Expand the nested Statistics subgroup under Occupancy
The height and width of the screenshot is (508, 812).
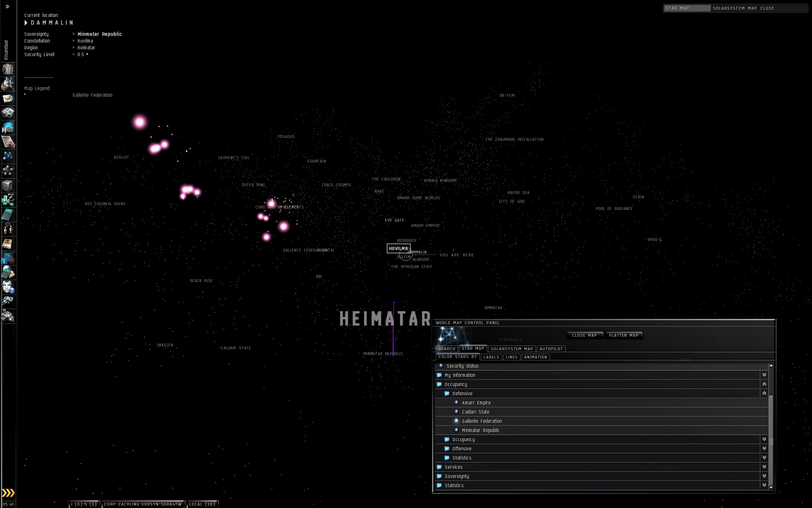pyautogui.click(x=764, y=458)
